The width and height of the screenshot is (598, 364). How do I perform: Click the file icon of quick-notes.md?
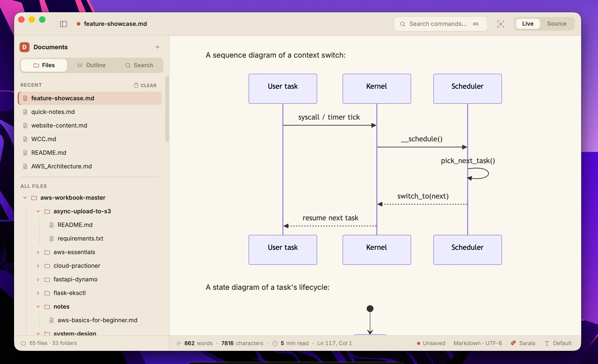click(x=25, y=112)
